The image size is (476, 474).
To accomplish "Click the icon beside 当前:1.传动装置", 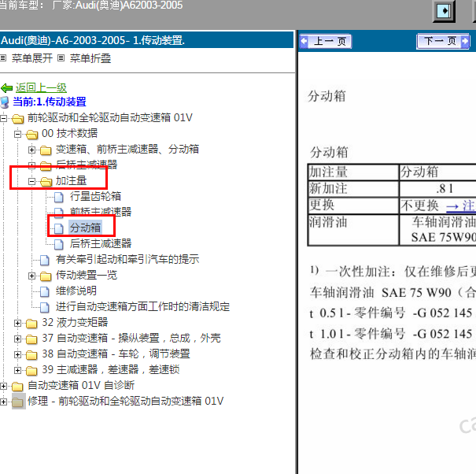I will click(x=5, y=102).
